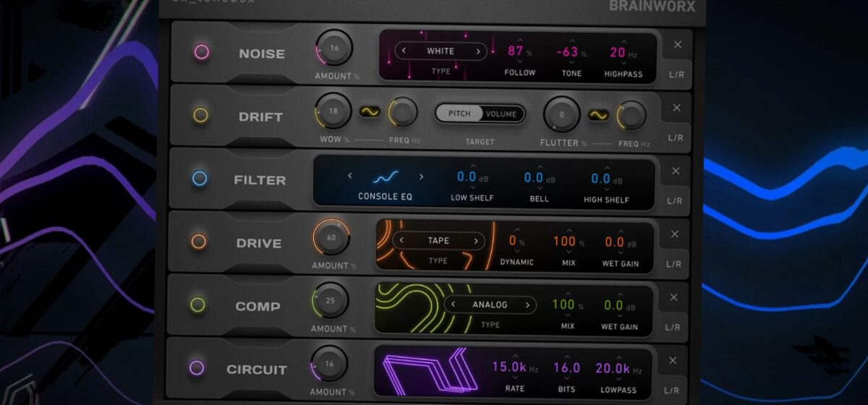Select previous filter type arrow

350,176
